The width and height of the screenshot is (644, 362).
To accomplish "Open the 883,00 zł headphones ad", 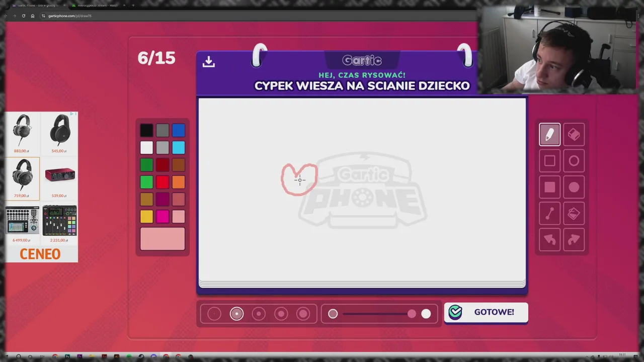I will tap(22, 134).
